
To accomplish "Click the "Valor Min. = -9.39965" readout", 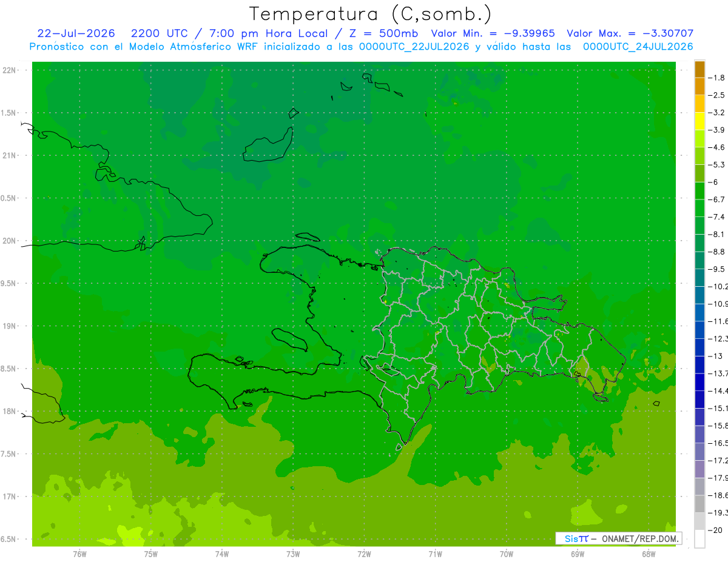I will pos(493,33).
